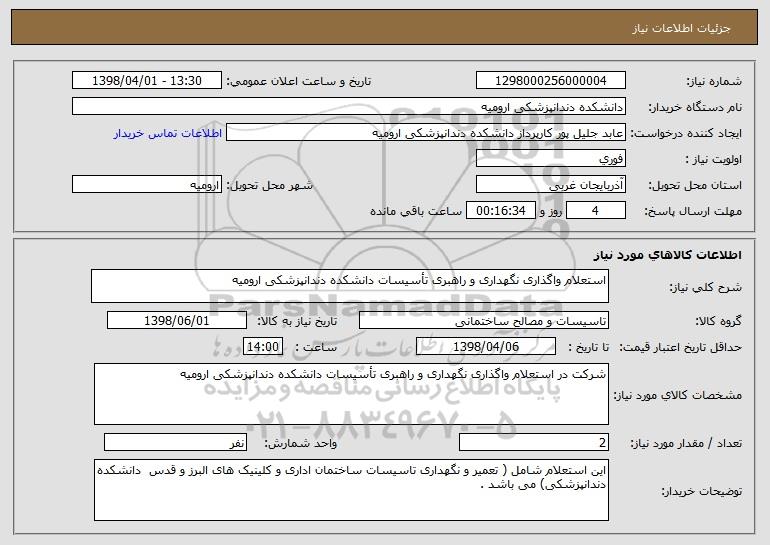Select the priority field showing فوری

550,159
